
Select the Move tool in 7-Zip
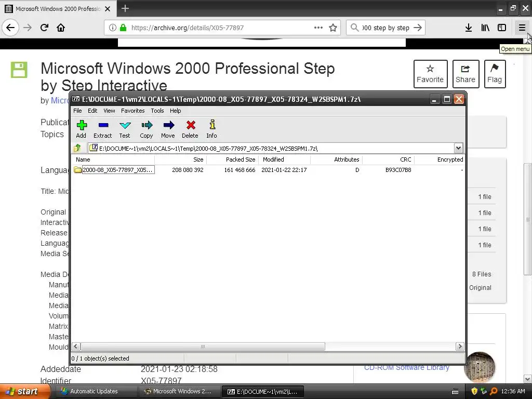click(x=168, y=129)
